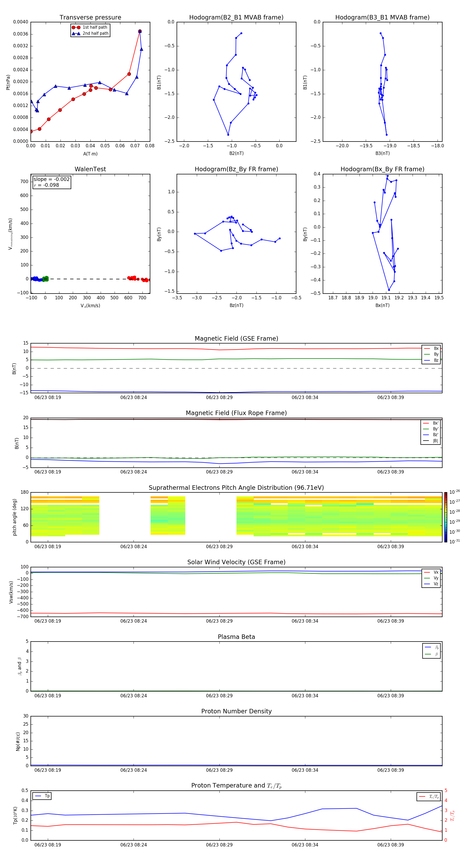Click the "Proton Number Density" title
Image resolution: width=473 pixels, height=868 pixels.
[236, 711]
